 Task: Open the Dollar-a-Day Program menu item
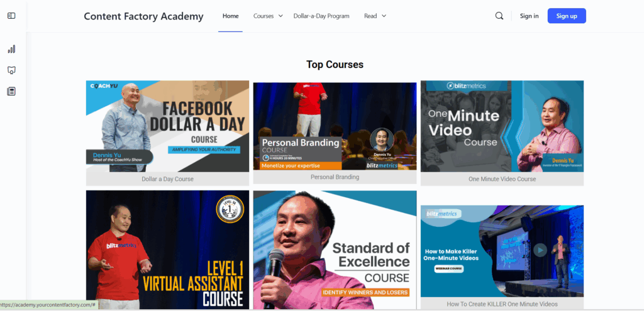point(321,16)
